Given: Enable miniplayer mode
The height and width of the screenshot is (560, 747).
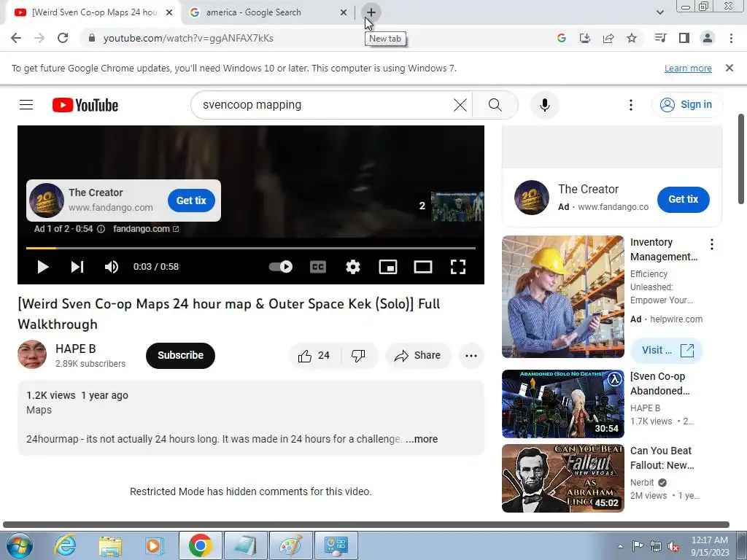Looking at the screenshot, I should point(388,267).
